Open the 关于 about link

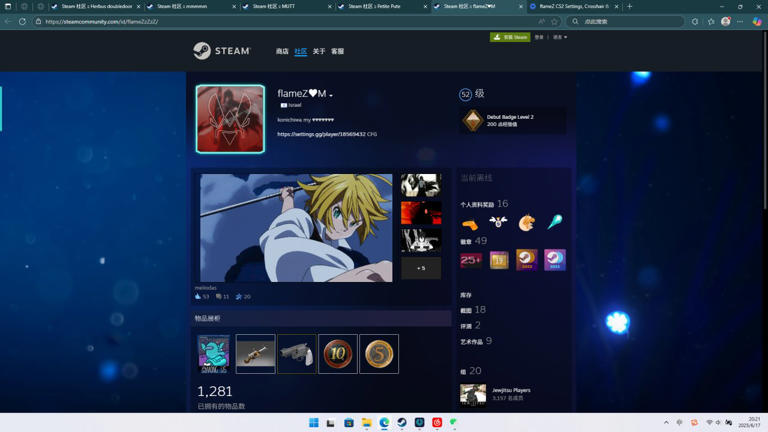click(x=319, y=51)
